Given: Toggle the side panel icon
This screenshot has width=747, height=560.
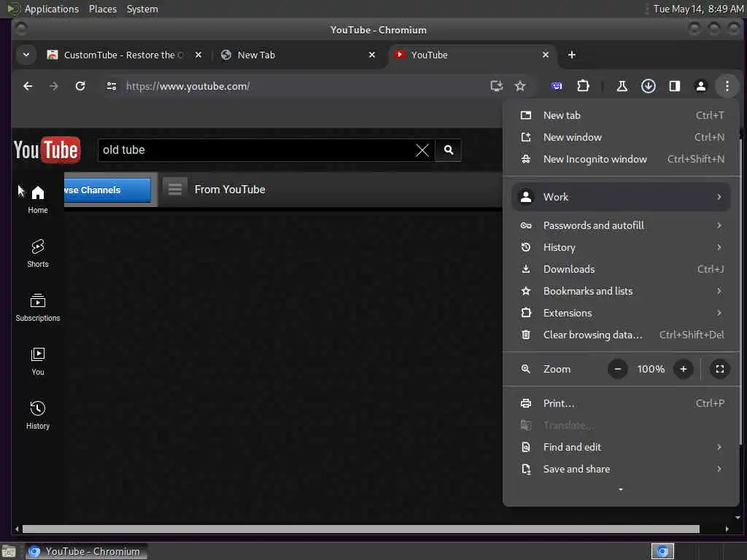Looking at the screenshot, I should (x=674, y=86).
